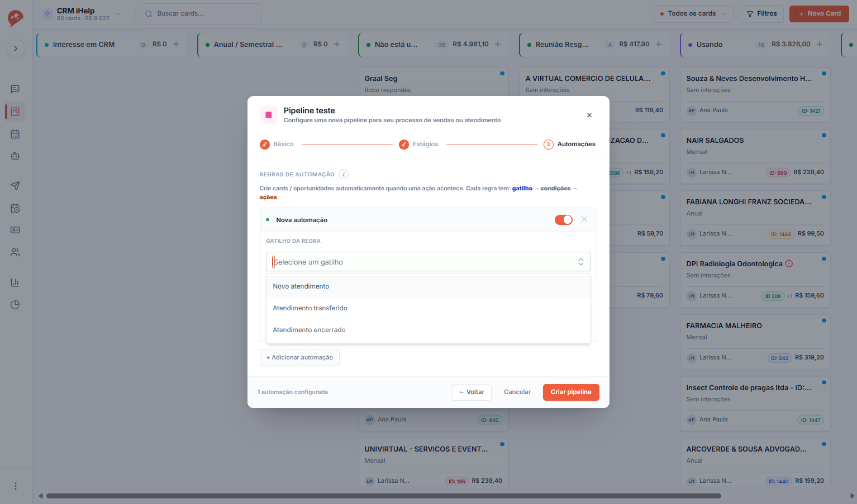Click the Novo Card button
Screen dimensions: 857x504
click(819, 14)
